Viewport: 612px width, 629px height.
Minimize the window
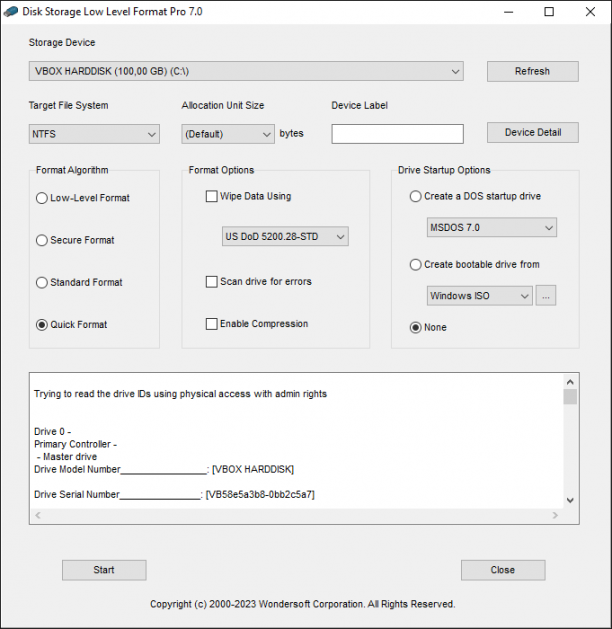509,12
